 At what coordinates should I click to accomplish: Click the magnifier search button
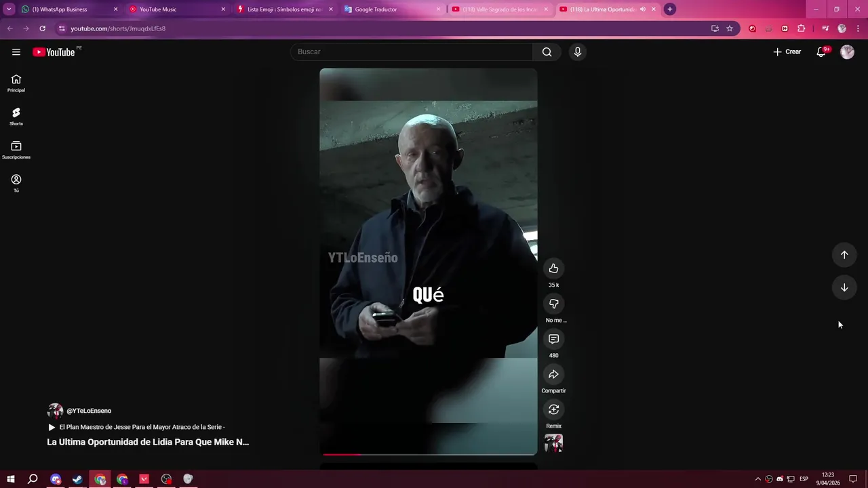point(547,52)
